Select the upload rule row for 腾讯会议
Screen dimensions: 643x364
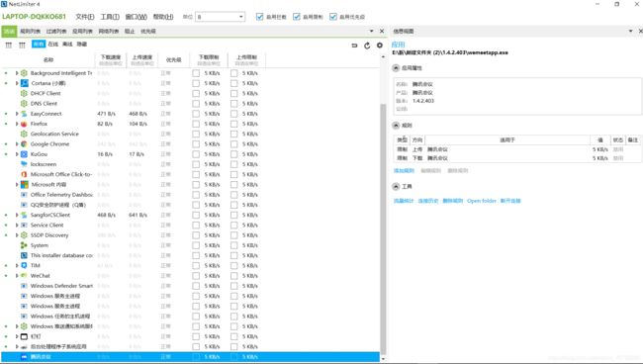pyautogui.click(x=516, y=149)
